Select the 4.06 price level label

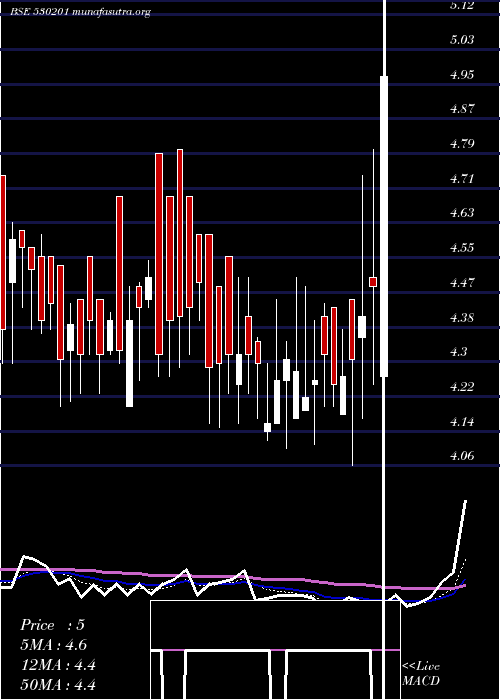[x=462, y=456]
